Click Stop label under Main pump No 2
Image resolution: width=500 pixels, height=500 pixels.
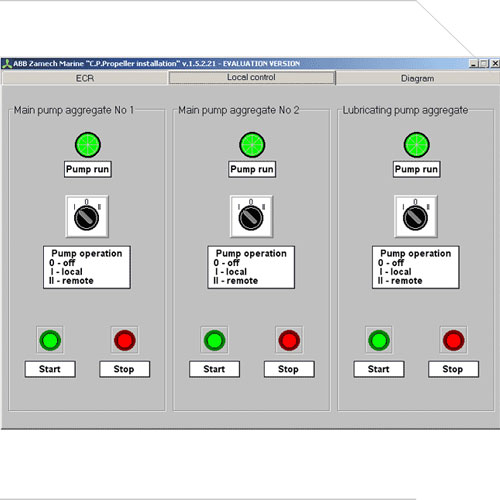[x=289, y=369]
